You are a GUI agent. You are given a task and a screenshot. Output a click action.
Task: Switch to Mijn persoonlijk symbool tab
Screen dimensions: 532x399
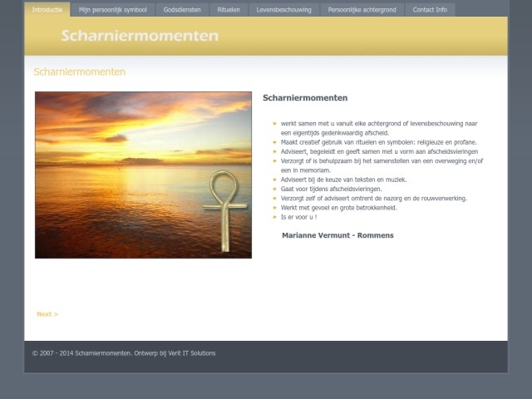point(112,10)
